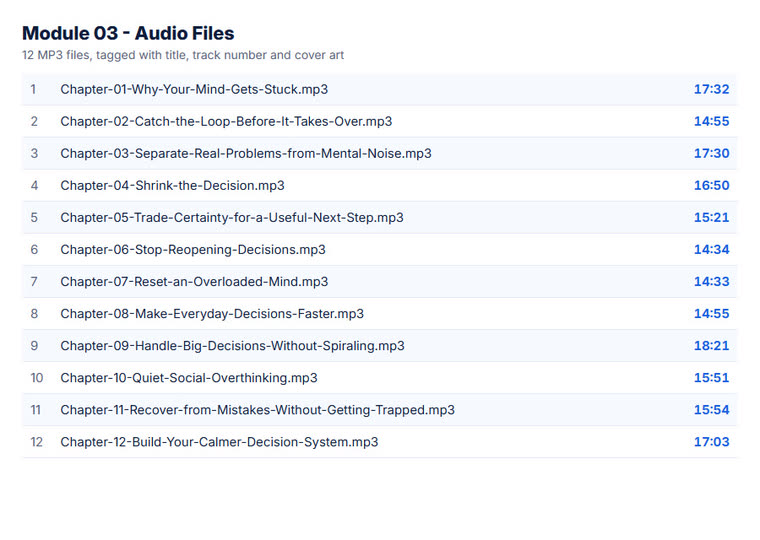760x540 pixels.
Task: Click track number 2 in the list
Action: click(x=34, y=121)
